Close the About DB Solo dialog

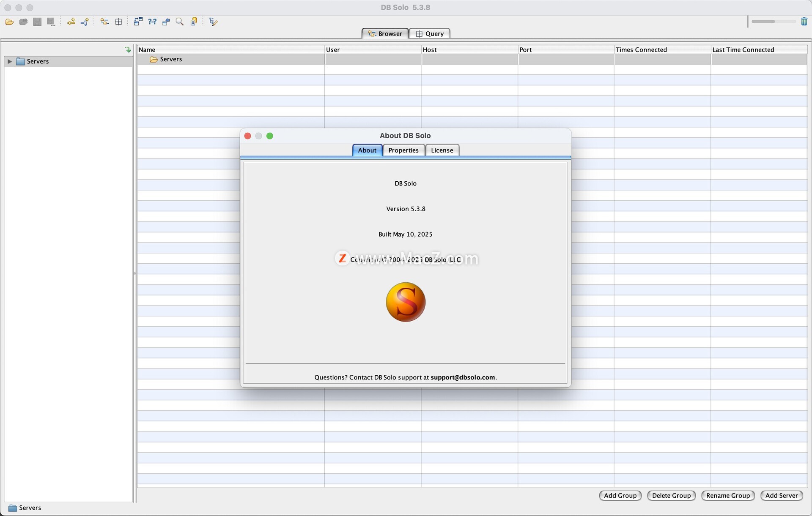(x=248, y=136)
